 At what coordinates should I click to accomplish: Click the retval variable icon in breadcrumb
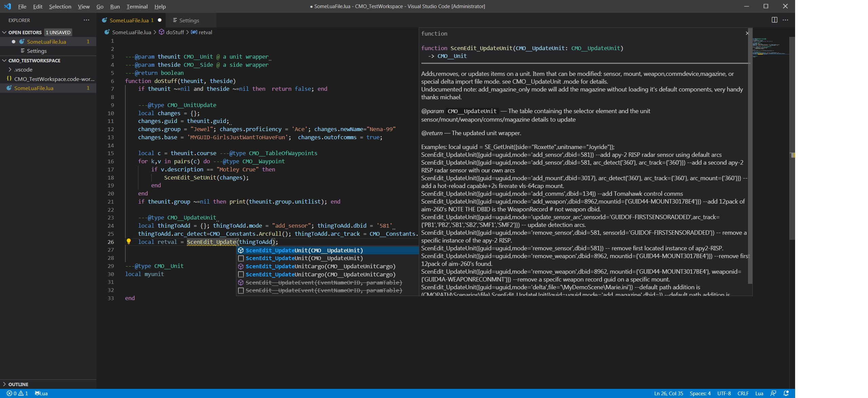[x=194, y=32]
